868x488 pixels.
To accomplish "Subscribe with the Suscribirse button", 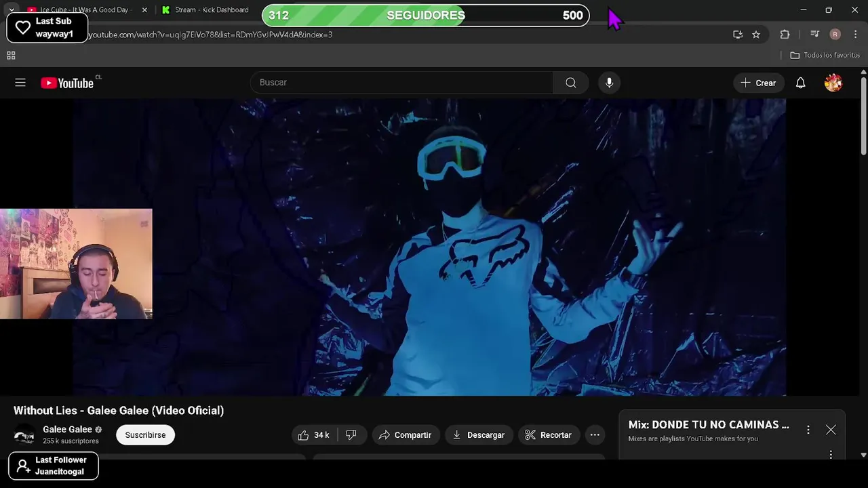I will (x=145, y=435).
